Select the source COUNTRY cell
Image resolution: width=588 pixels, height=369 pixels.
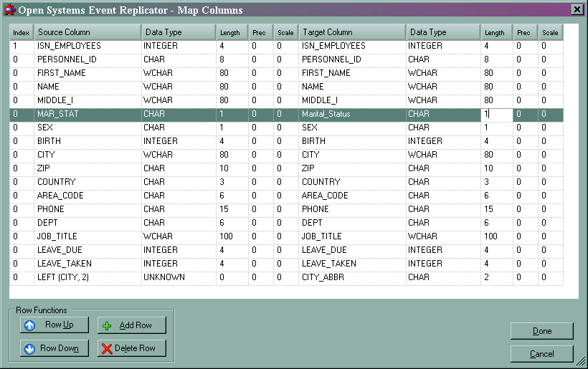coord(87,182)
